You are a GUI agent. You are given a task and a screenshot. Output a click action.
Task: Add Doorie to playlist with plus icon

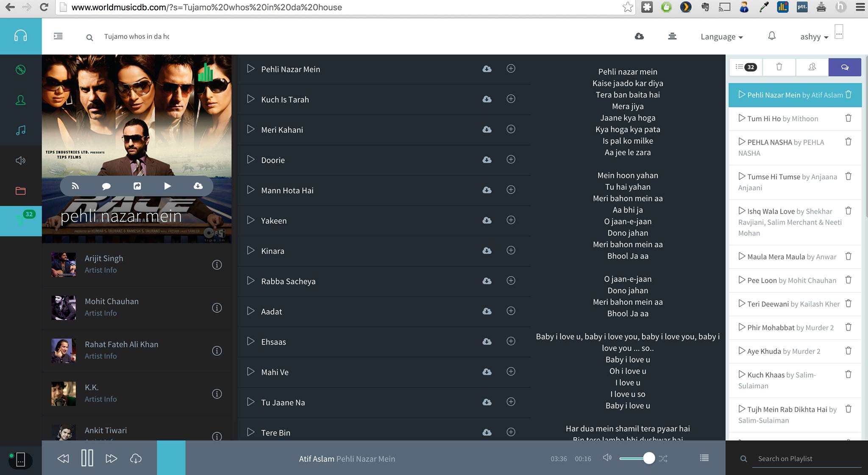click(x=511, y=159)
